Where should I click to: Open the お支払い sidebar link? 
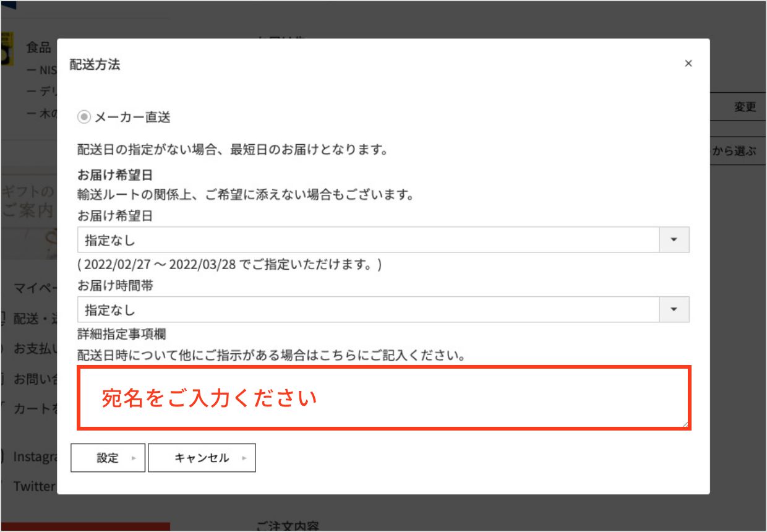[35, 348]
